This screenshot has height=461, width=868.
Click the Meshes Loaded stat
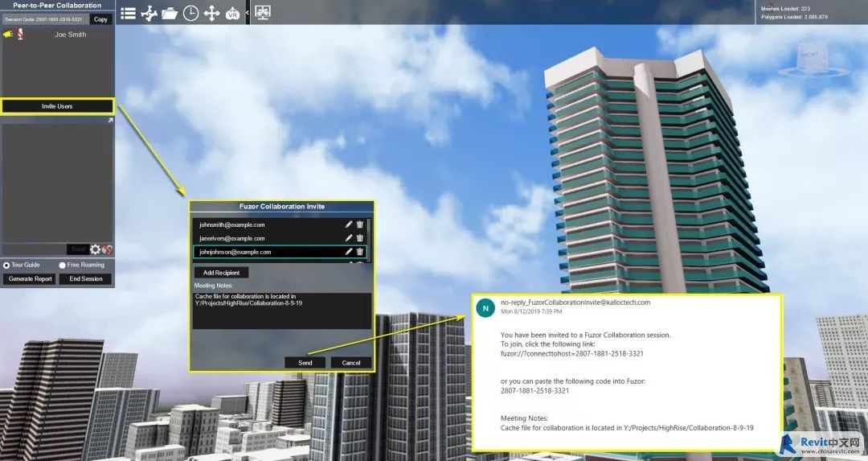785,9
